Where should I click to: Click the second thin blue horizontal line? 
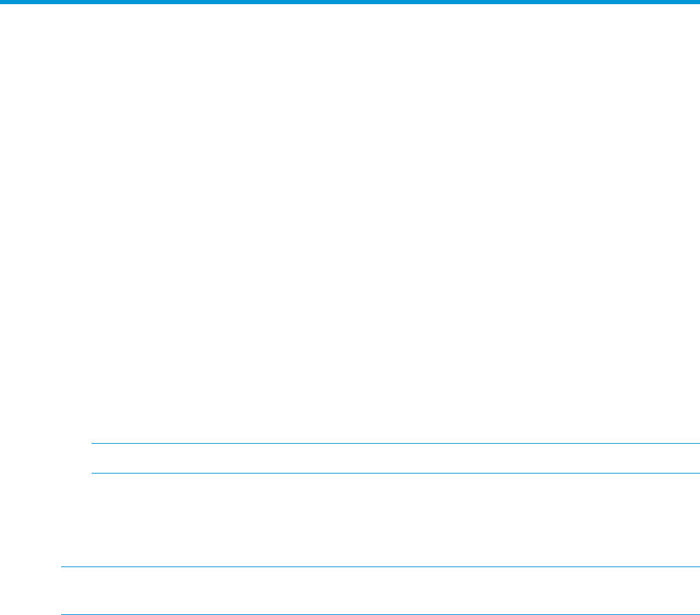[395, 473]
